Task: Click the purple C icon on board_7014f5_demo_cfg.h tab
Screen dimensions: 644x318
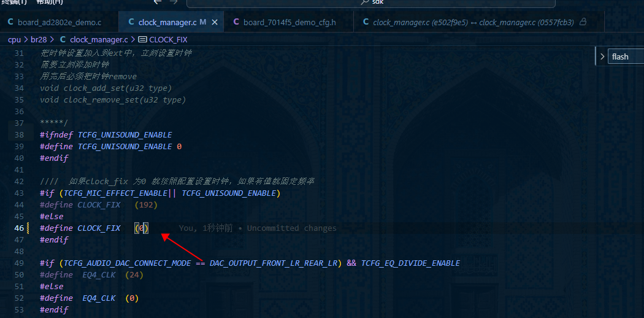Action: pyautogui.click(x=236, y=22)
